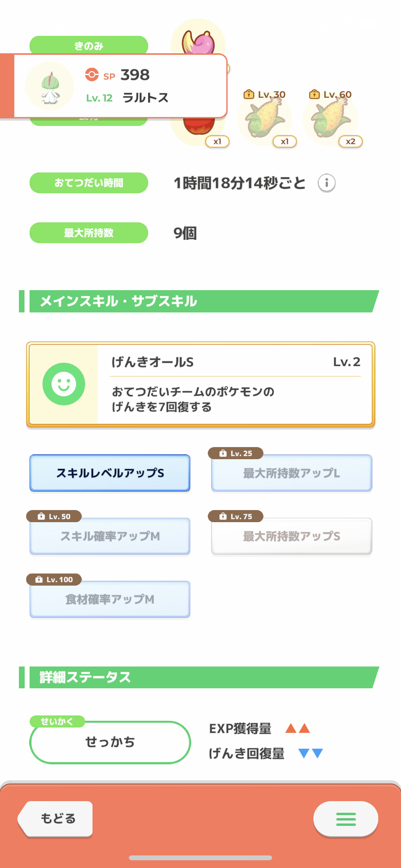Tap the せっかち nature box
Viewport: 401px width, 868px height.
110,742
